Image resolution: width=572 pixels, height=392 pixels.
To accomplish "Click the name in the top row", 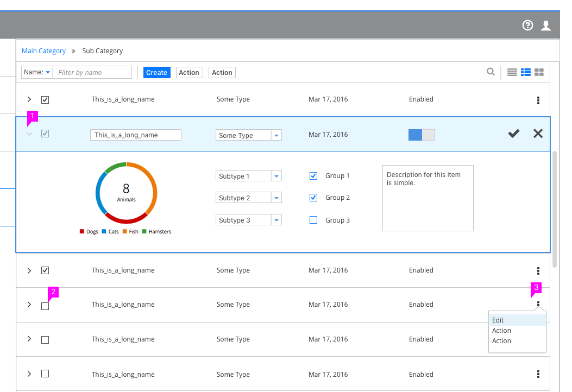I will coord(123,99).
